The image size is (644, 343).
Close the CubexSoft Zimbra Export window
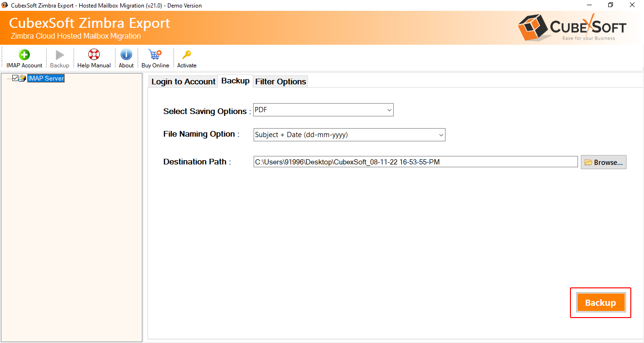pos(632,5)
